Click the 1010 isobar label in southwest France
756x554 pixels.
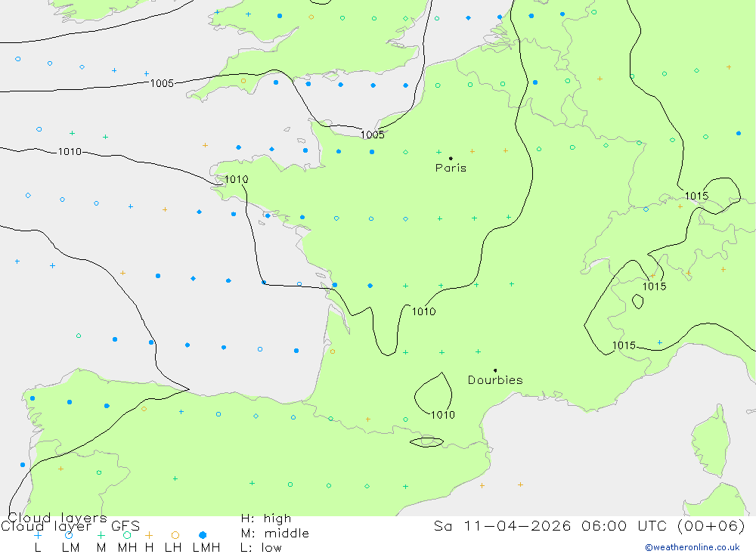click(424, 312)
